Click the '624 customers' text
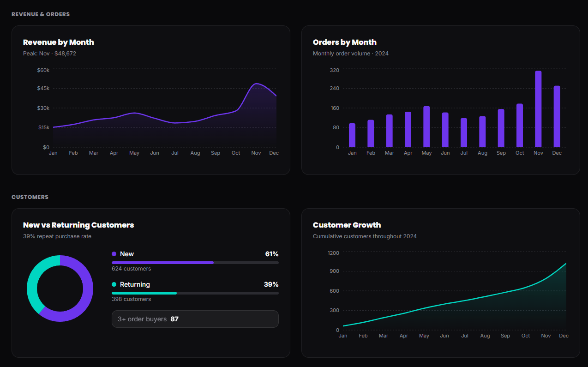The image size is (588, 367). (x=131, y=269)
